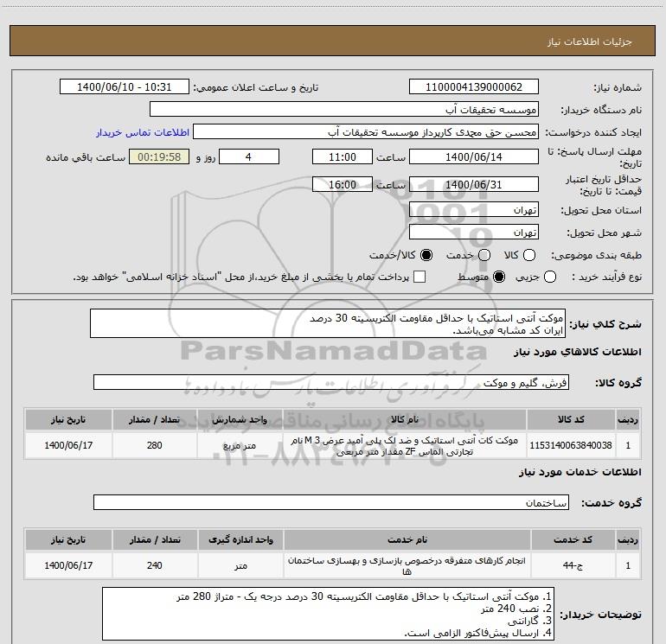Select the کالا radio button
This screenshot has width=666, height=644.
tap(529, 255)
